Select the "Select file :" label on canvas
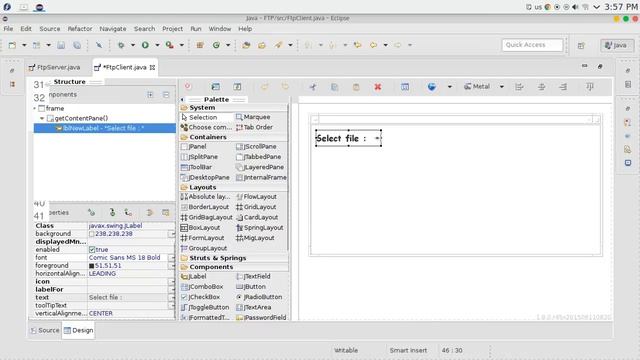This screenshot has width=640, height=360. coord(348,138)
